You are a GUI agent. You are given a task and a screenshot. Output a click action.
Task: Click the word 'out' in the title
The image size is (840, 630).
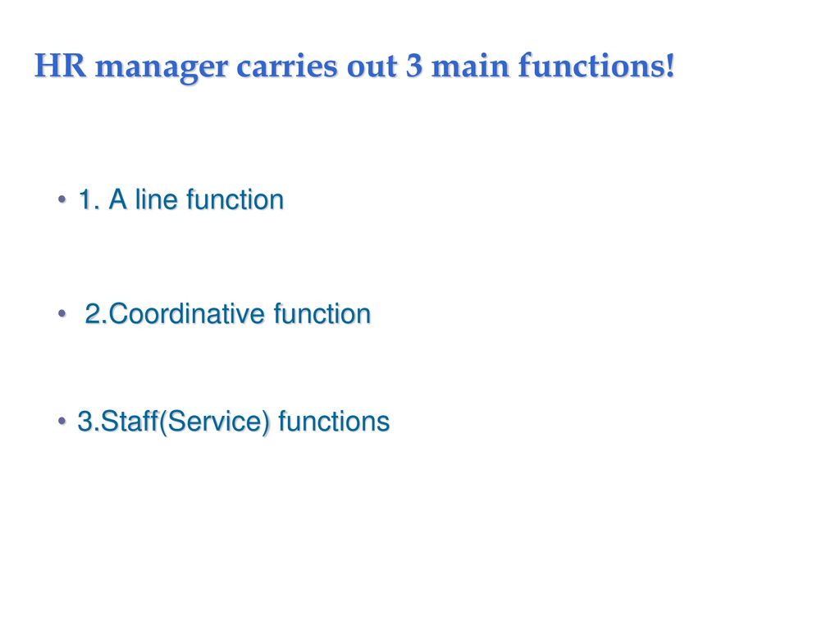tap(372, 67)
